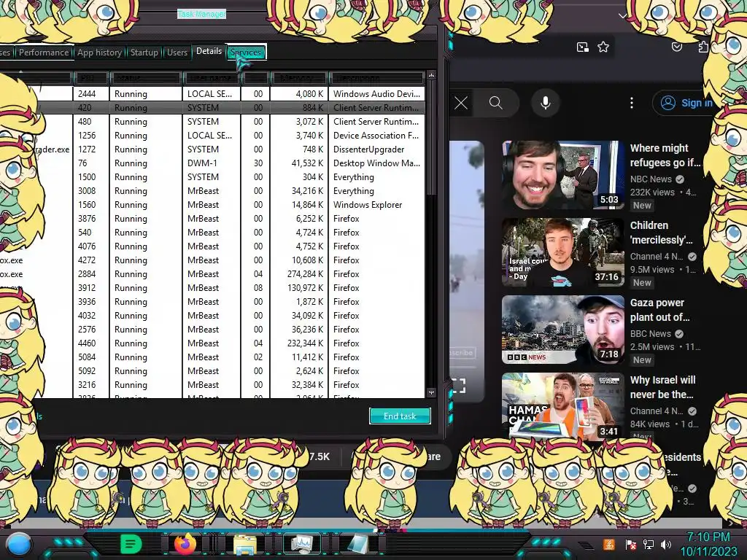
Task: Open the 5:03 NBC News video thumbnail
Action: tap(563, 175)
